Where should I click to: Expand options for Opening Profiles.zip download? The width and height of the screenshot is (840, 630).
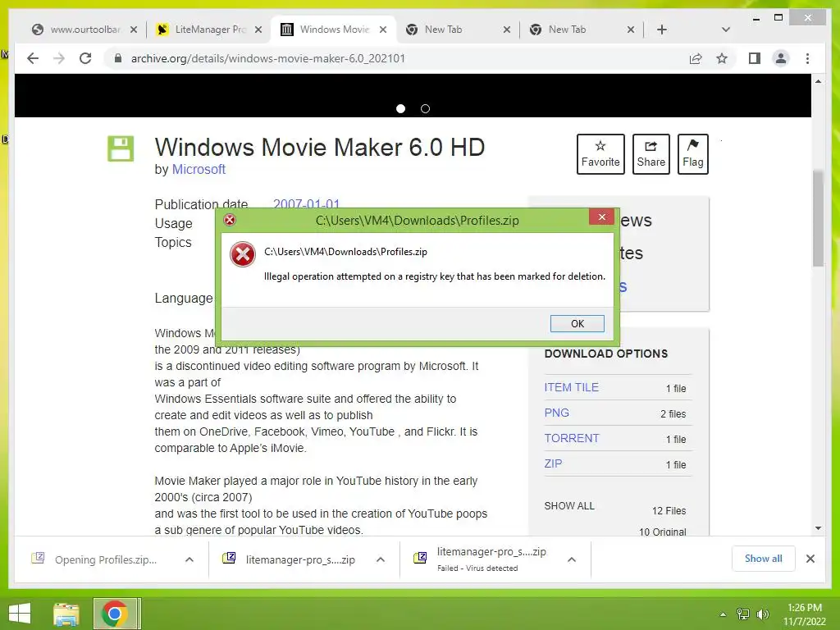189,559
